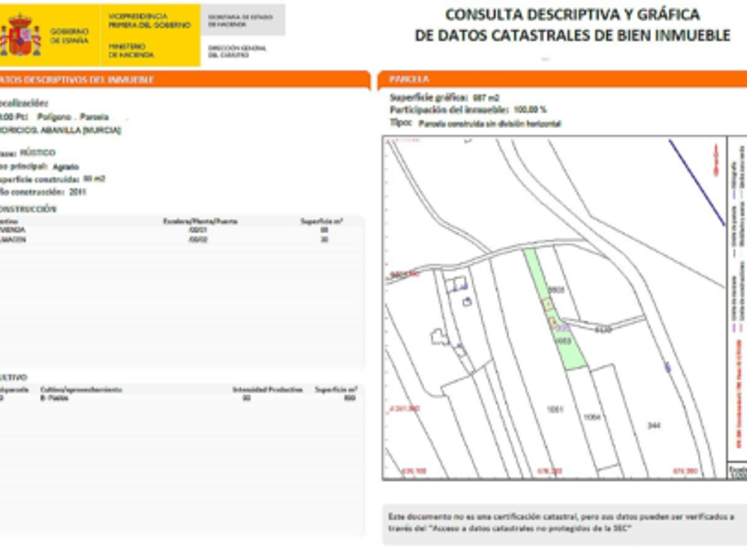This screenshot has width=747, height=560.
Task: Click the 'CULTIVO' section heading
Action: 13,378
